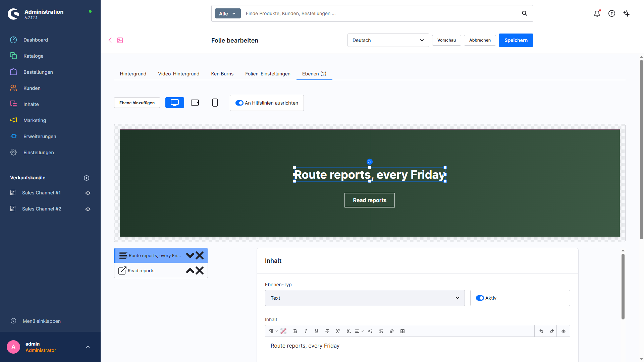Switch editor to code view

(x=563, y=331)
